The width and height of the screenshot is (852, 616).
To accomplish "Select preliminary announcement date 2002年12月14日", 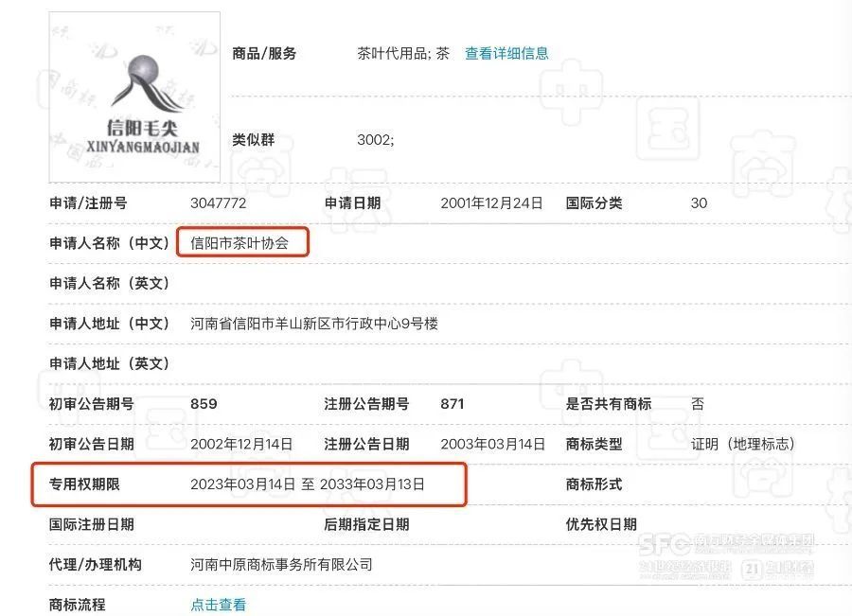I will point(241,444).
